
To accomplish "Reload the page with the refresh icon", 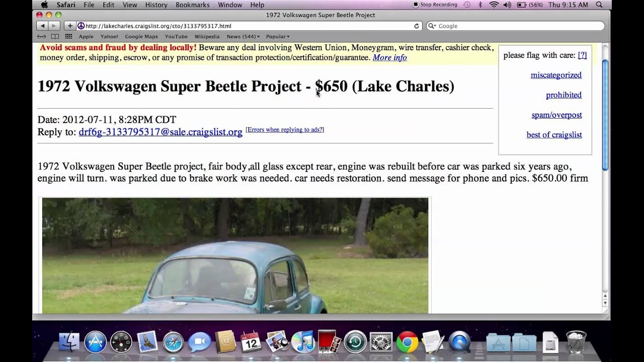I will [417, 26].
